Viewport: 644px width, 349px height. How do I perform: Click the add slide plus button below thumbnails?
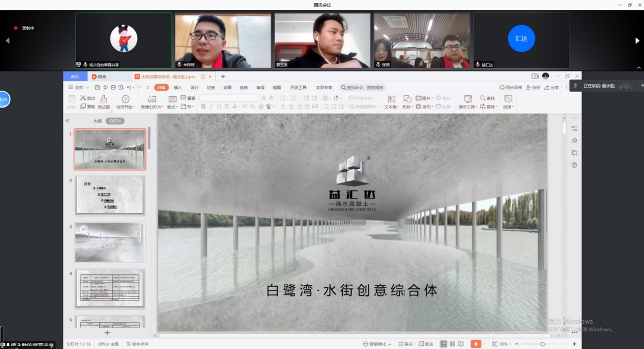(107, 333)
